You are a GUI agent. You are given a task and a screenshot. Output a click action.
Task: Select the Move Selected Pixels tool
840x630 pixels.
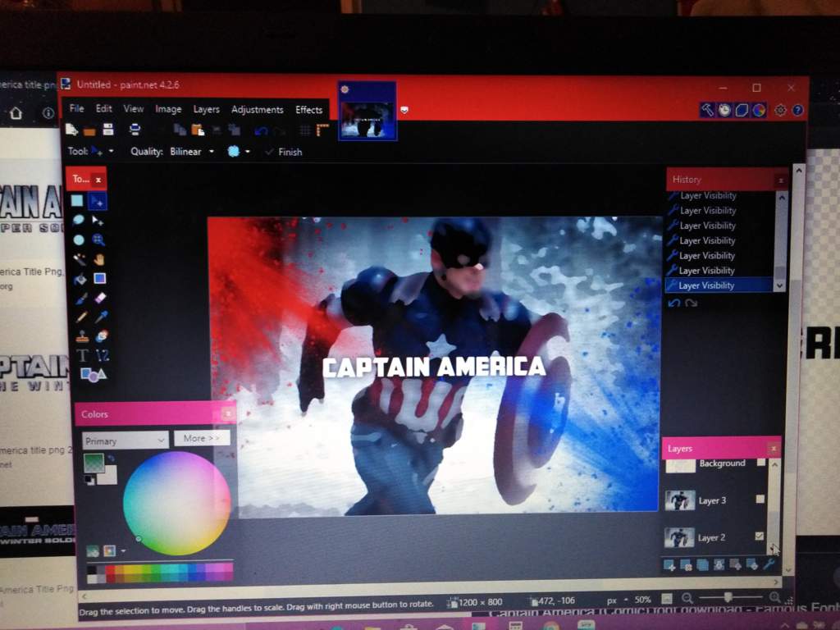pos(98,201)
